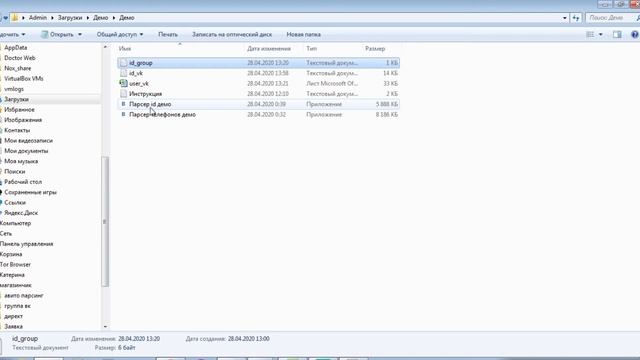Open Рабочий стол in sidebar
640x360 pixels.
click(23, 182)
